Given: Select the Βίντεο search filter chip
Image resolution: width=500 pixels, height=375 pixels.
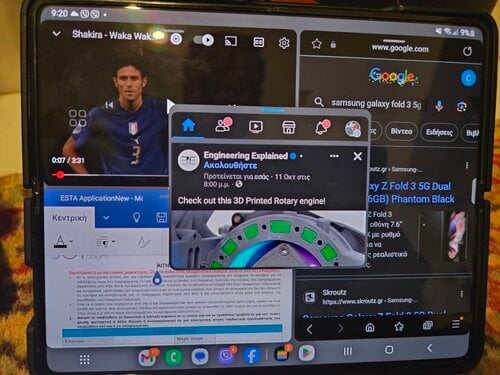Looking at the screenshot, I should 401,131.
